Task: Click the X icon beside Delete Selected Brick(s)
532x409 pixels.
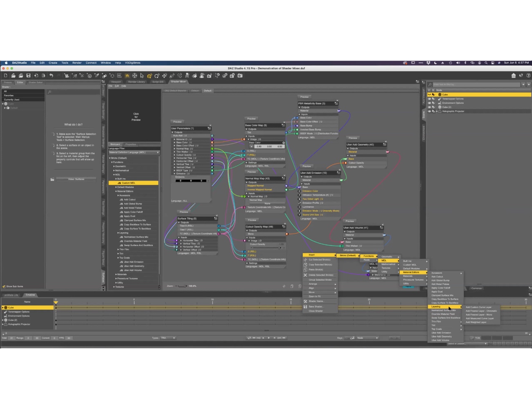Action: point(305,275)
